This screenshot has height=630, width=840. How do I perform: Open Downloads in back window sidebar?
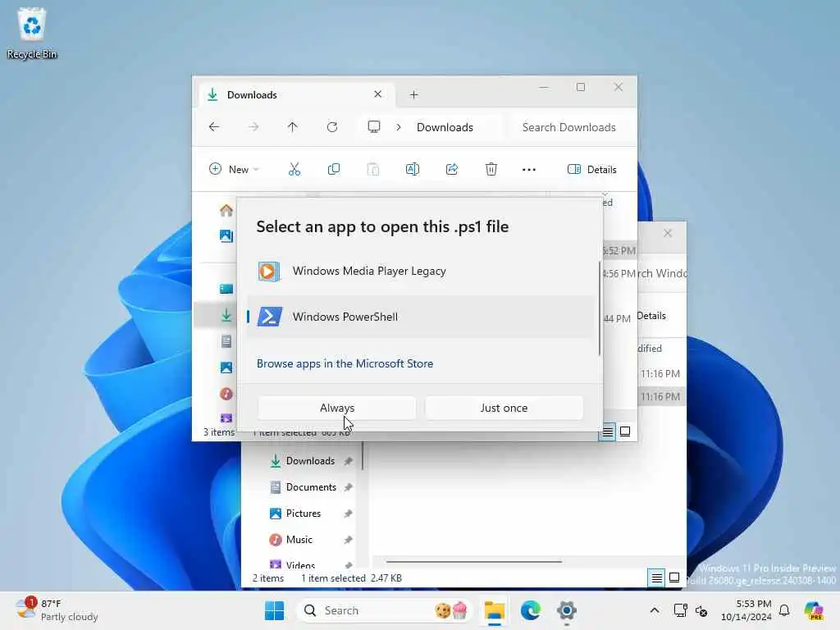point(310,461)
